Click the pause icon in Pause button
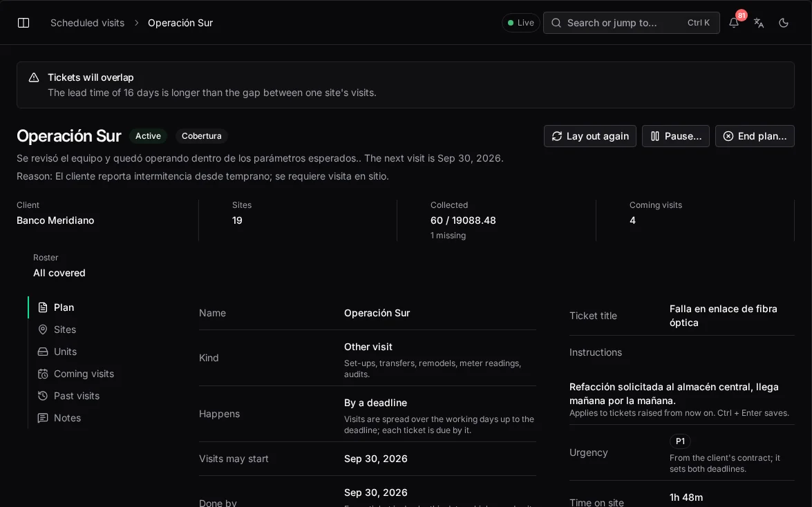The image size is (812, 507). click(655, 136)
